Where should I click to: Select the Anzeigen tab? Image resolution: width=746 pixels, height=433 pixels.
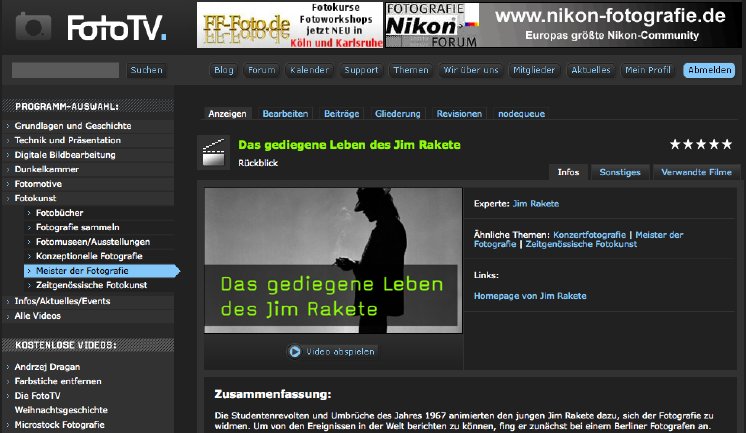tap(227, 114)
